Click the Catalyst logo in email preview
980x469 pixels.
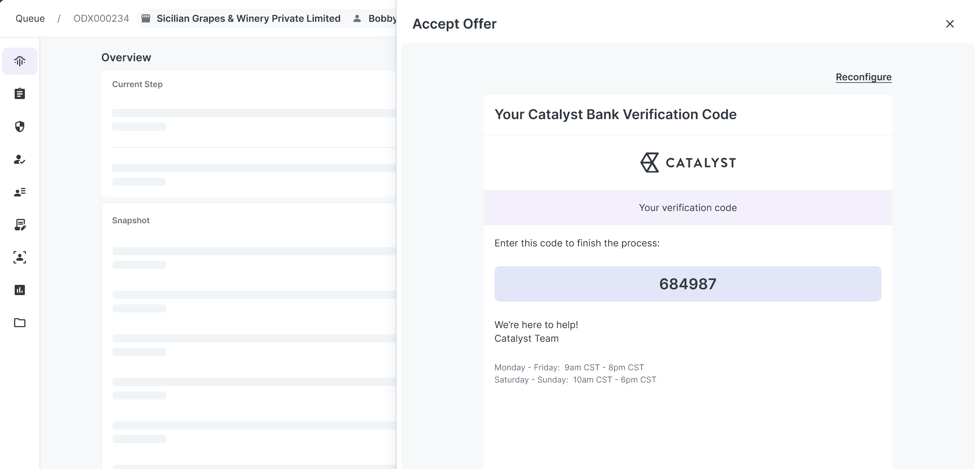pyautogui.click(x=687, y=163)
